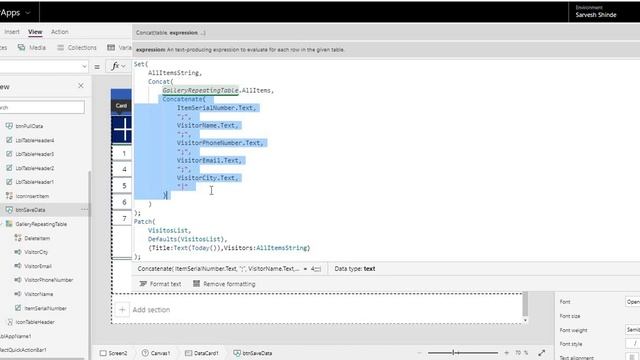Switch to the View ribbon tab
The height and width of the screenshot is (360, 640).
(35, 31)
